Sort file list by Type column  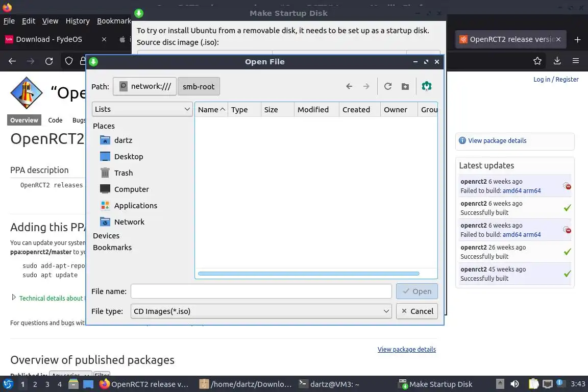[x=244, y=110]
